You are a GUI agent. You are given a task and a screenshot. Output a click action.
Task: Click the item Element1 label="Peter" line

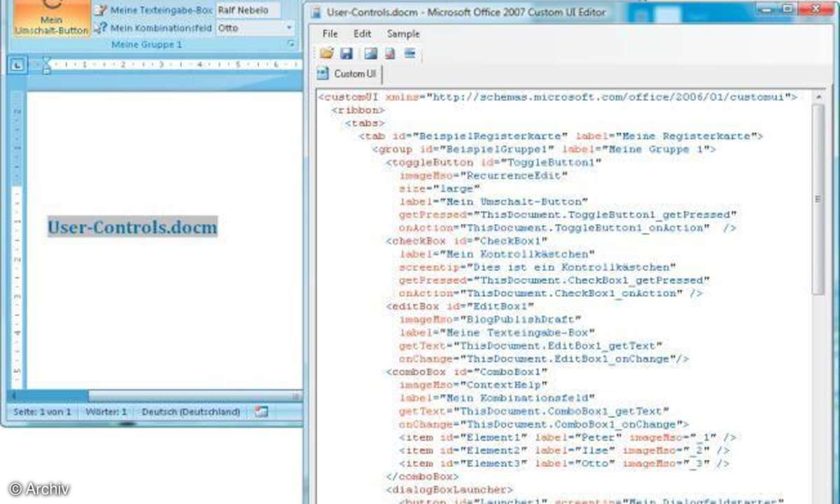568,437
